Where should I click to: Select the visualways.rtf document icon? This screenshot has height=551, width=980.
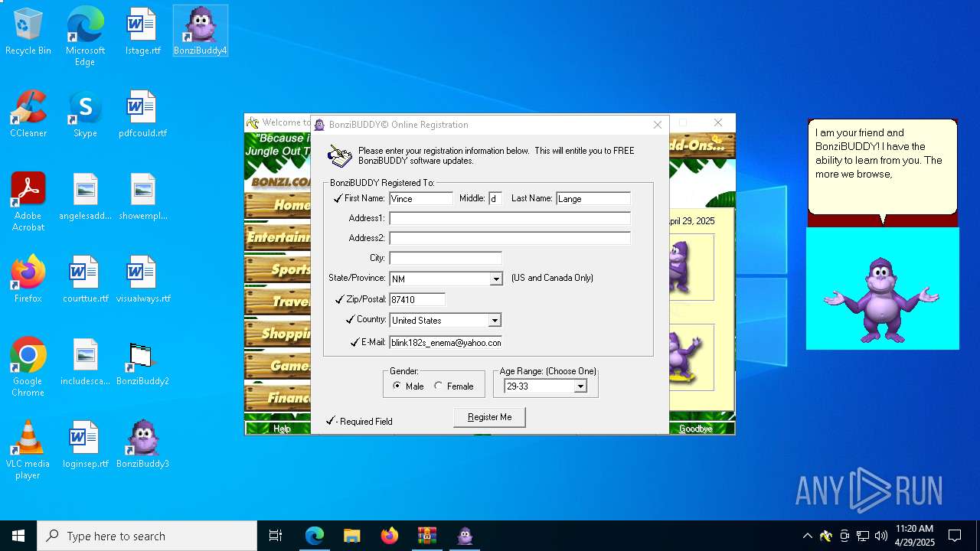point(142,280)
